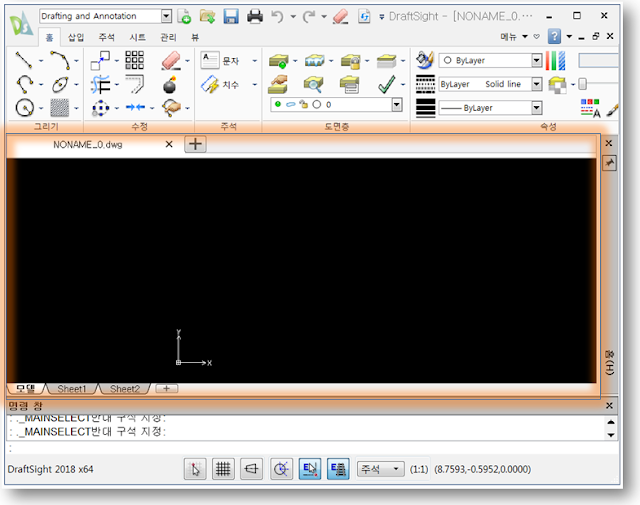Click the Help question mark icon
Viewport: 640px width, 505px height.
coord(554,36)
